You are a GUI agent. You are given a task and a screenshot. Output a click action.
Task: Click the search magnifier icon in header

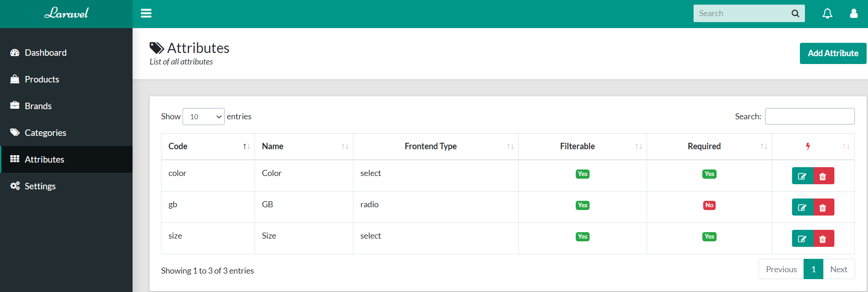[795, 13]
